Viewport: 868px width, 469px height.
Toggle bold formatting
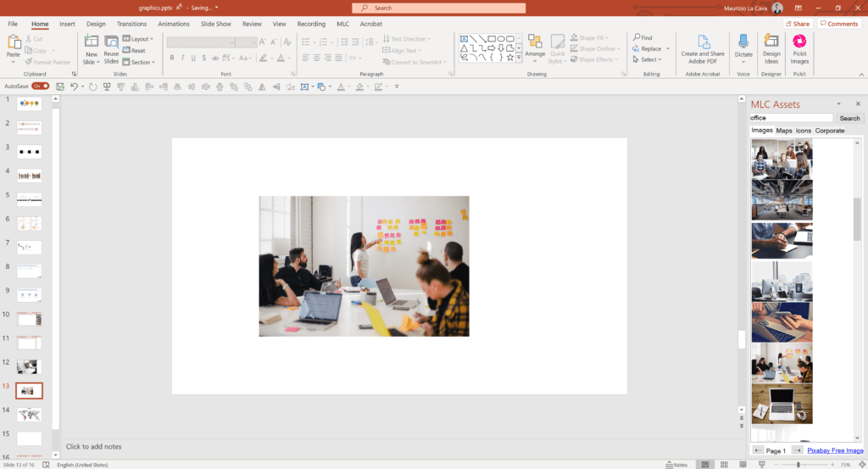click(x=172, y=58)
